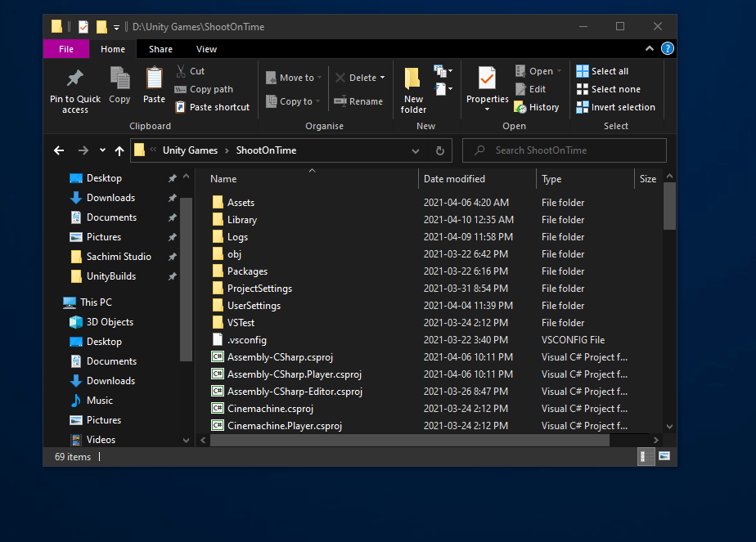Select Videos in navigation pane
Image resolution: width=756 pixels, height=542 pixels.
pos(93,440)
